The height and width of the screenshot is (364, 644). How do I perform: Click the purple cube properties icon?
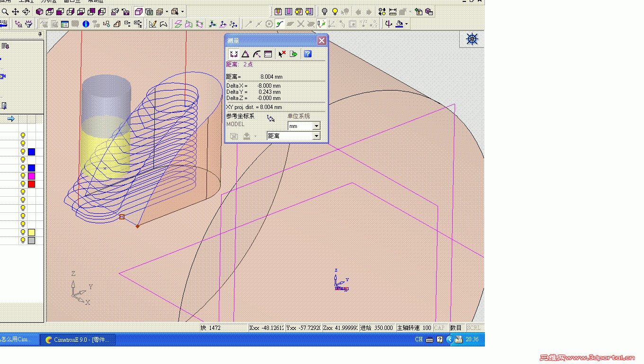[429, 11]
